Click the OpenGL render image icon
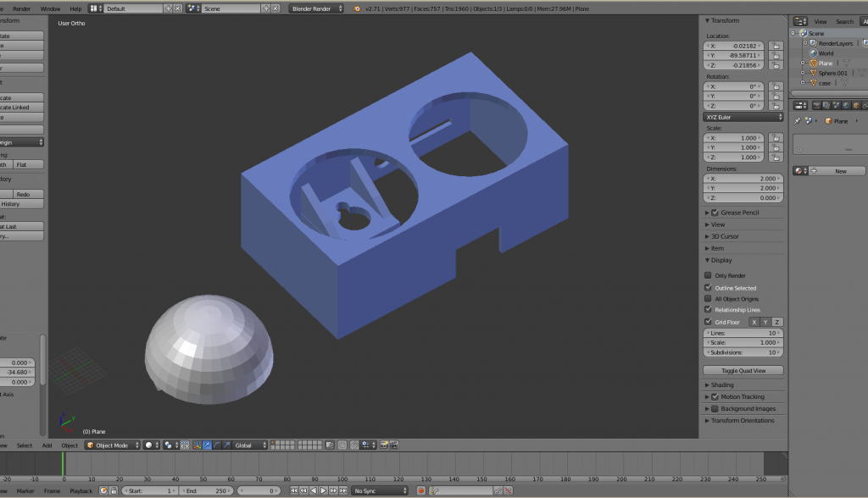This screenshot has width=868, height=498. click(x=384, y=445)
